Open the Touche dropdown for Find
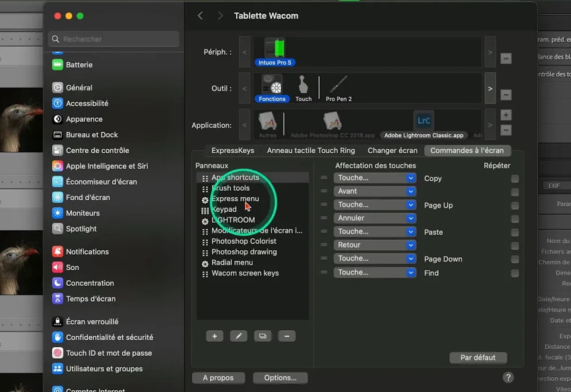571x392 pixels. 375,273
